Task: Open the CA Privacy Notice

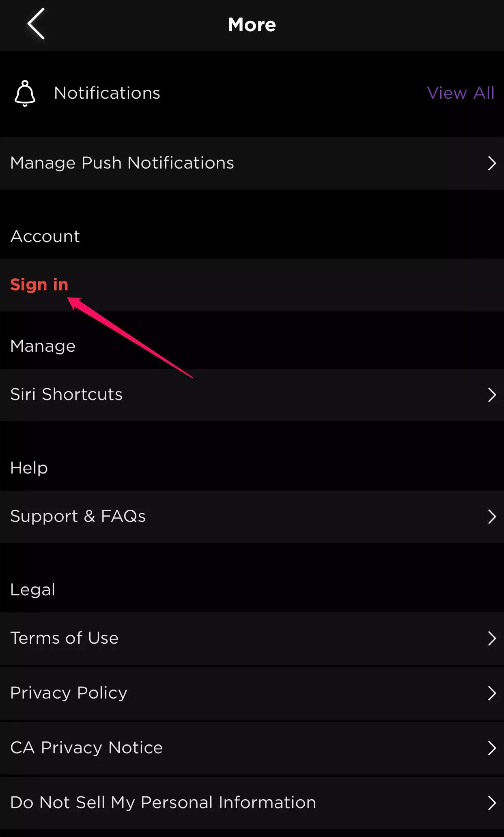Action: (86, 748)
